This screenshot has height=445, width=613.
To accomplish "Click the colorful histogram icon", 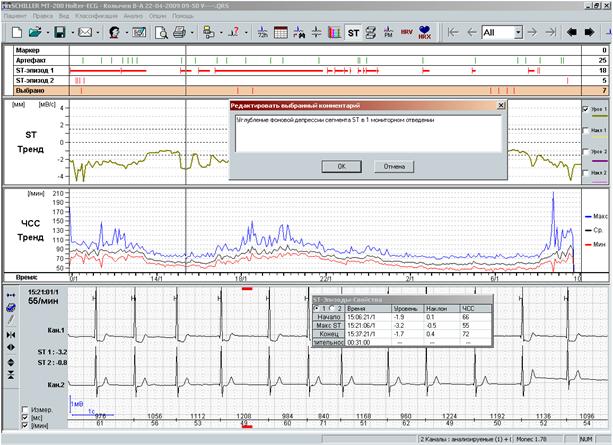I will [334, 32].
